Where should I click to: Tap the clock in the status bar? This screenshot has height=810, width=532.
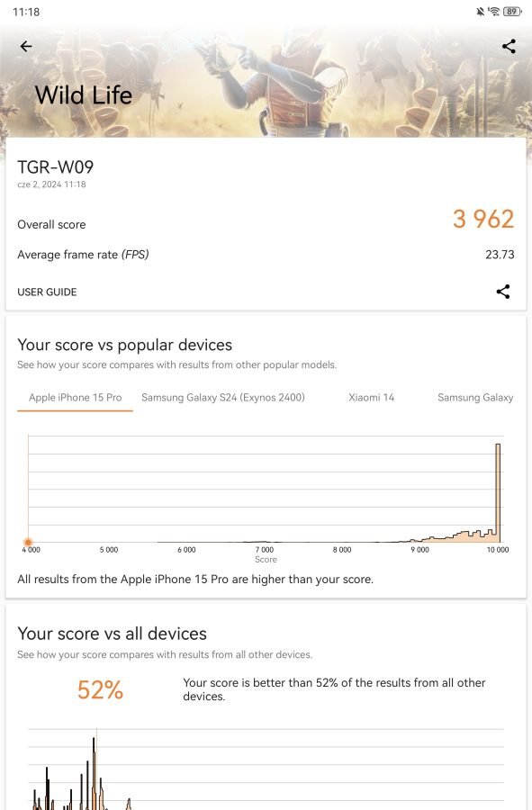[26, 12]
